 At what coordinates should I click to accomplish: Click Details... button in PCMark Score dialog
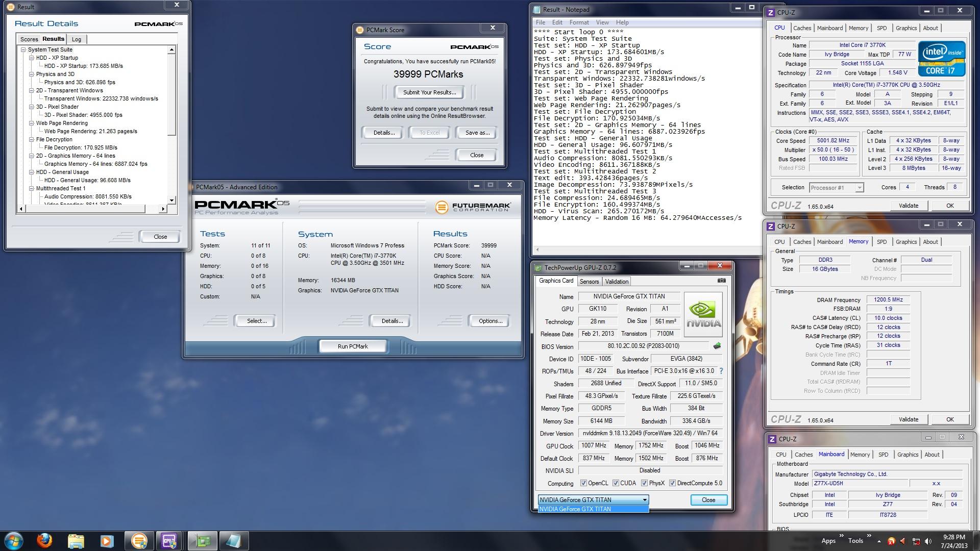coord(384,133)
